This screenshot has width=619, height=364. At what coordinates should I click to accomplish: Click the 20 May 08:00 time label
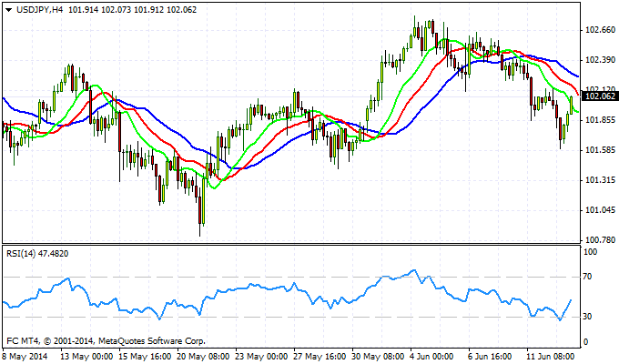203,357
